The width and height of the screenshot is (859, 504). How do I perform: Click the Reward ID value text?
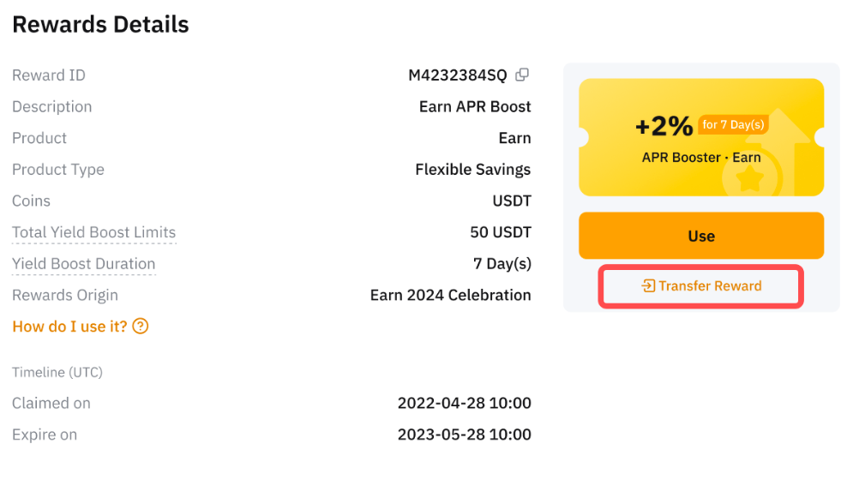(x=457, y=75)
